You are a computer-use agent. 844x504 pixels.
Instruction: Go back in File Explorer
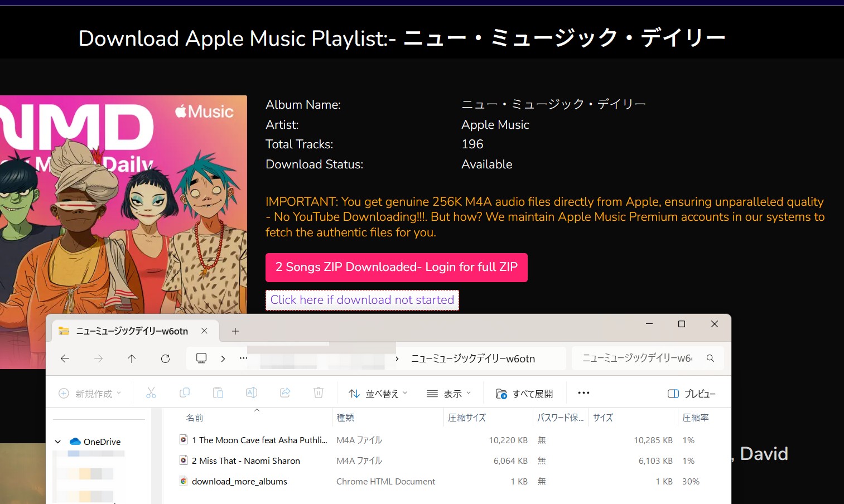point(65,358)
